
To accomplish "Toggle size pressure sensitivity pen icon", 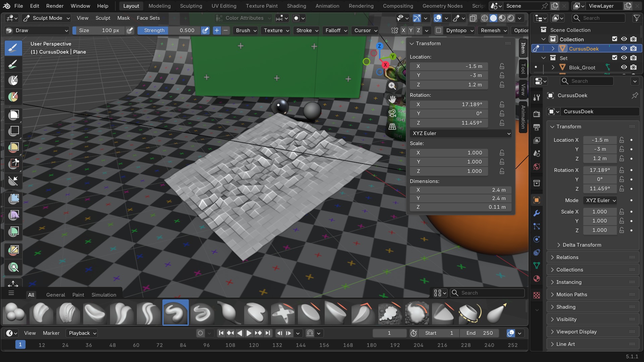I will pyautogui.click(x=130, y=31).
